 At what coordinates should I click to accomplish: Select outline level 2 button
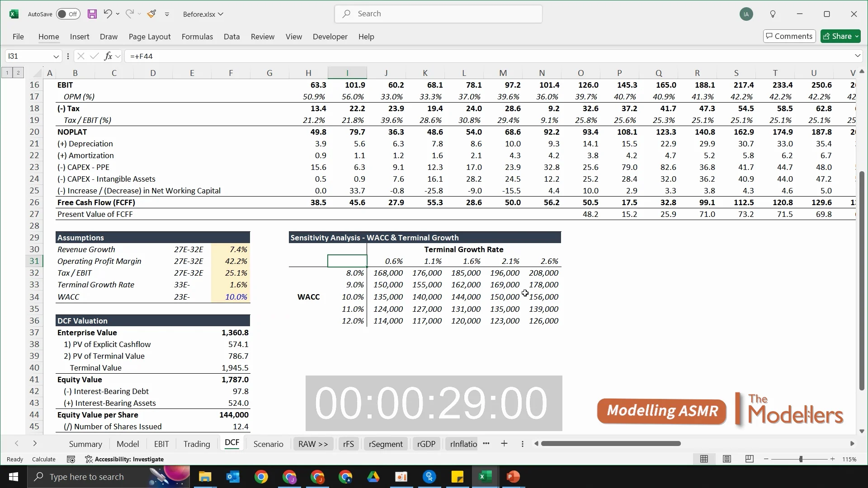point(18,73)
